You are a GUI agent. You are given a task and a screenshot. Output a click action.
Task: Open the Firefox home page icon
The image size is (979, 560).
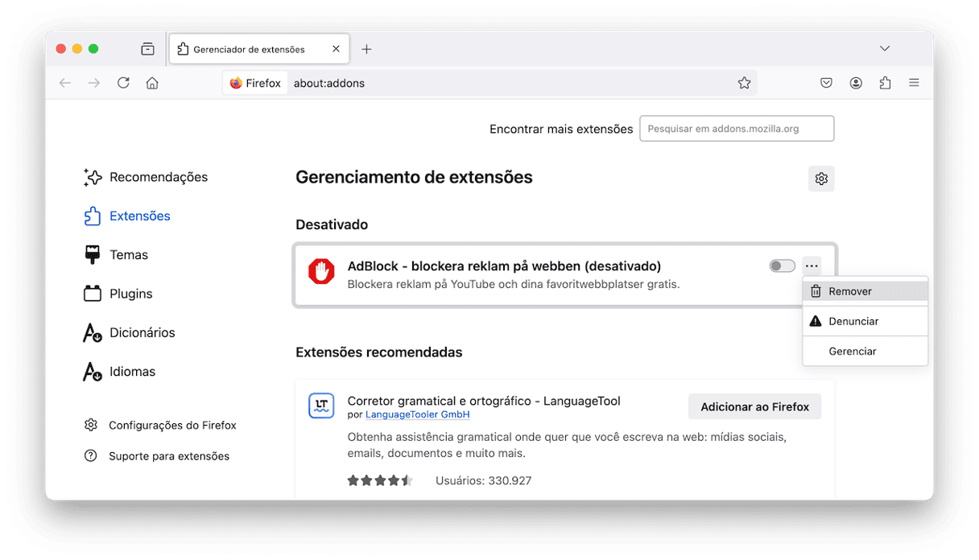pos(152,83)
